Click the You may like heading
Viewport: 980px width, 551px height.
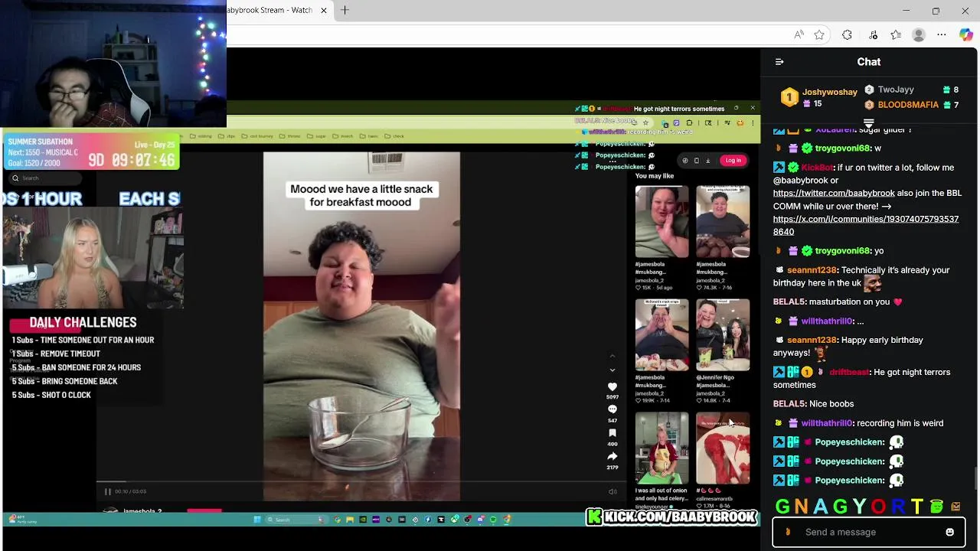[x=655, y=176]
